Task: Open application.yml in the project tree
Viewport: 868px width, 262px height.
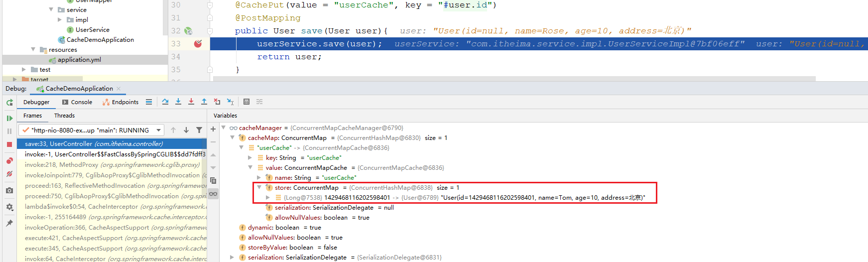Action: click(79, 60)
